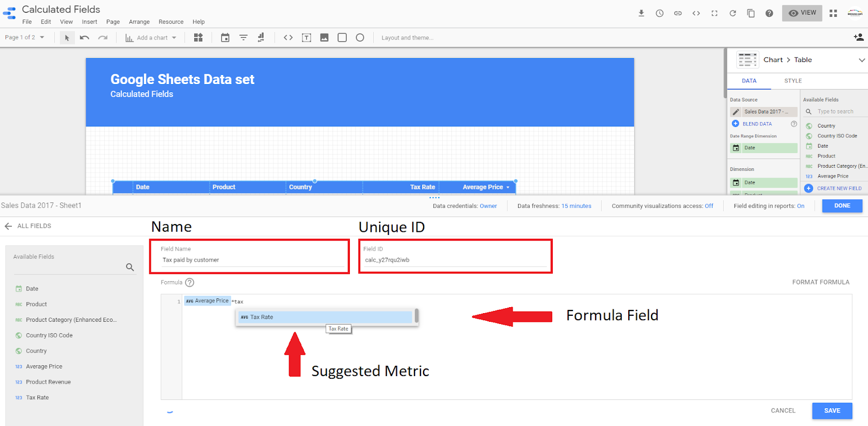Click FORMAT FORMULA
Screen dimensions: 868x426
click(821, 282)
